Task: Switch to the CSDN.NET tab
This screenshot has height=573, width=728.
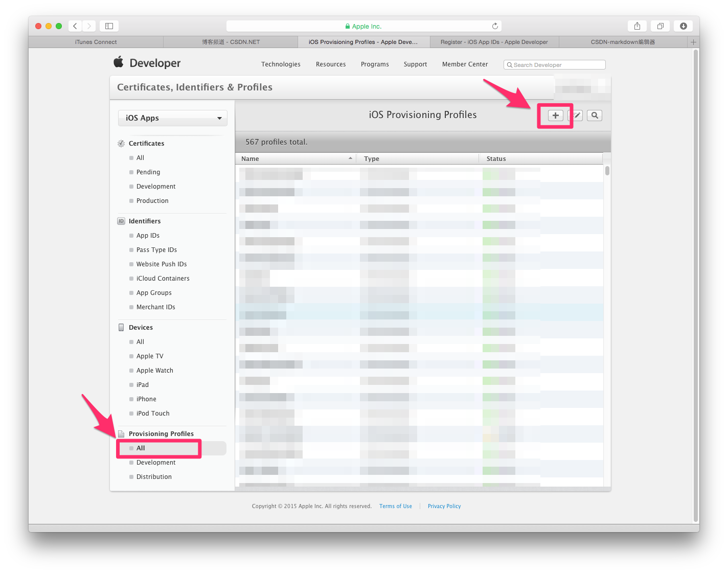Action: pyautogui.click(x=231, y=42)
